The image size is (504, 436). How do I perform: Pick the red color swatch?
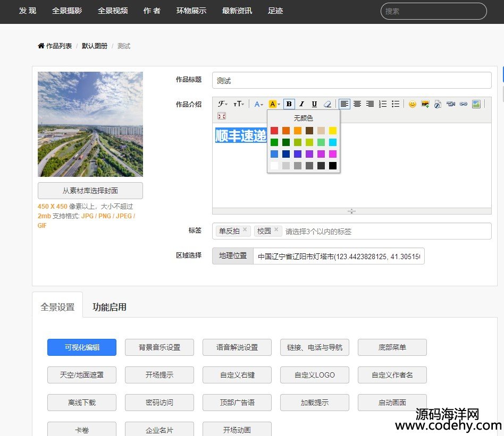pos(274,130)
